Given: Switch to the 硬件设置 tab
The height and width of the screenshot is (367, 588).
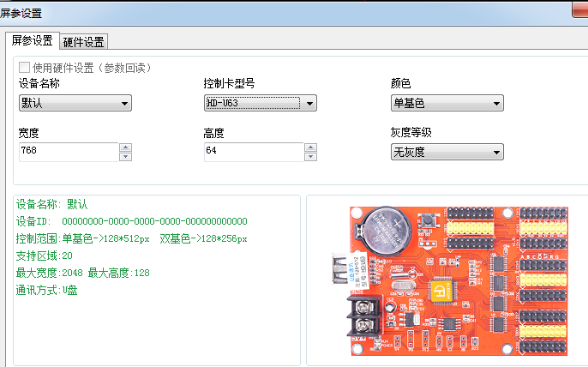Looking at the screenshot, I should point(83,42).
